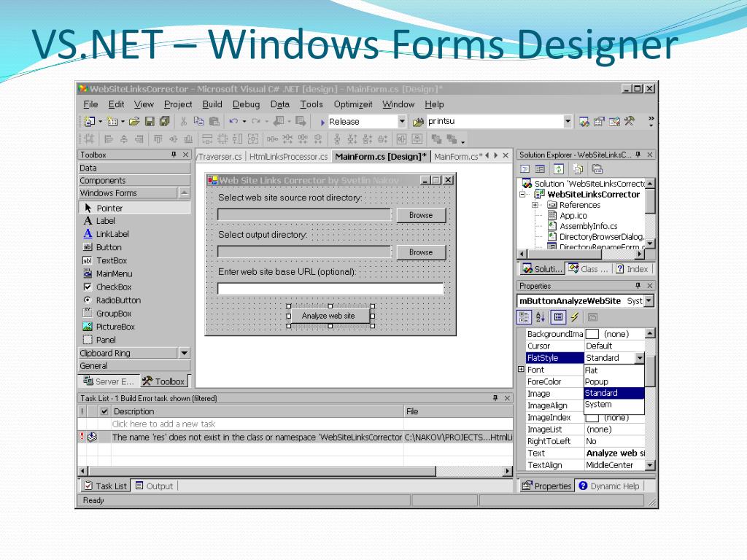
Task: Click the Properties Window icon in the top toolbar
Action: click(599, 122)
